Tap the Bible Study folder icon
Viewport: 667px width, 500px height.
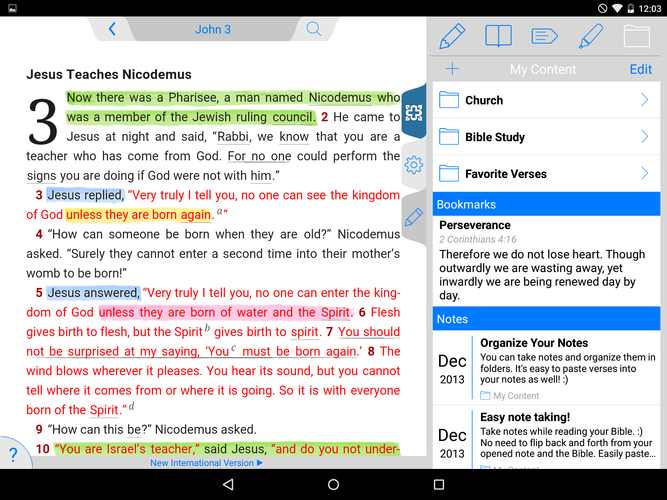pos(449,137)
